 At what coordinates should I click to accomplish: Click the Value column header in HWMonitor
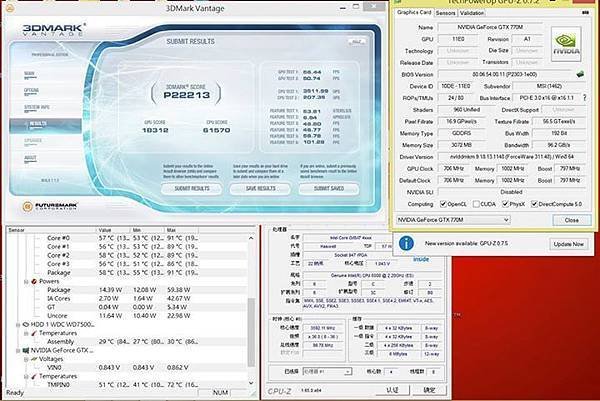click(112, 230)
